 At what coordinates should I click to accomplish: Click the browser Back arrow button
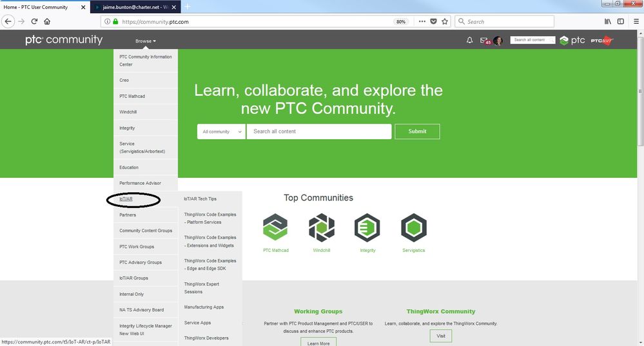tap(8, 21)
